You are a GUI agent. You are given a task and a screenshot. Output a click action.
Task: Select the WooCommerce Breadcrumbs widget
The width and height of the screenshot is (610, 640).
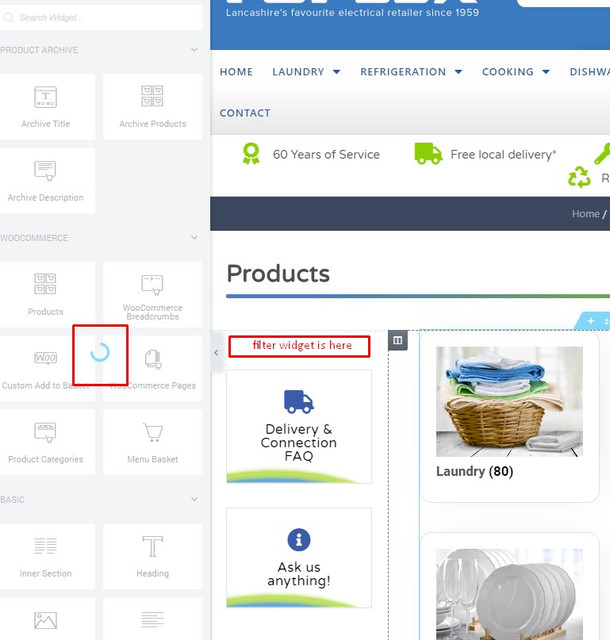point(152,294)
